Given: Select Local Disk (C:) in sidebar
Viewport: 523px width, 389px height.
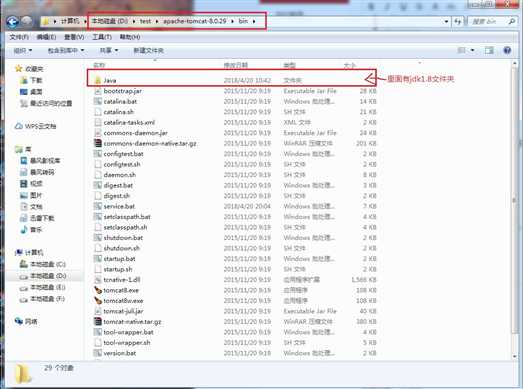Looking at the screenshot, I should click(x=43, y=264).
